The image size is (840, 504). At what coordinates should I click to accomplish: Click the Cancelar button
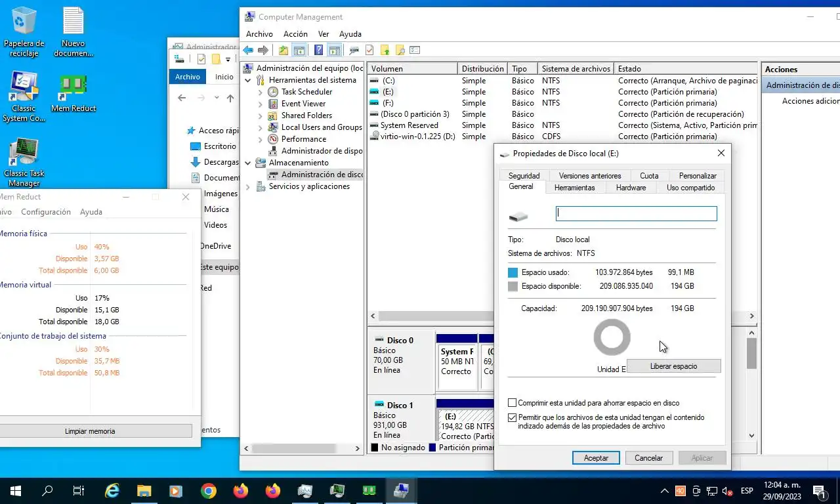pyautogui.click(x=648, y=458)
